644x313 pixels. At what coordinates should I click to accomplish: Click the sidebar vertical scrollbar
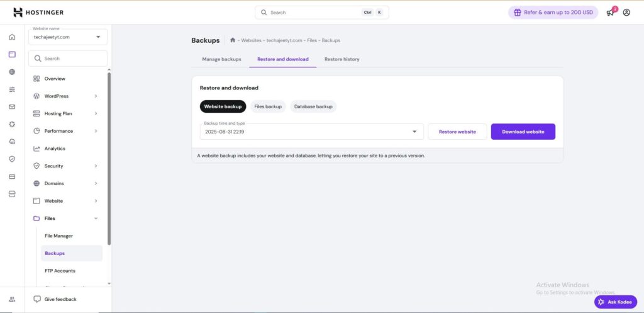109,157
